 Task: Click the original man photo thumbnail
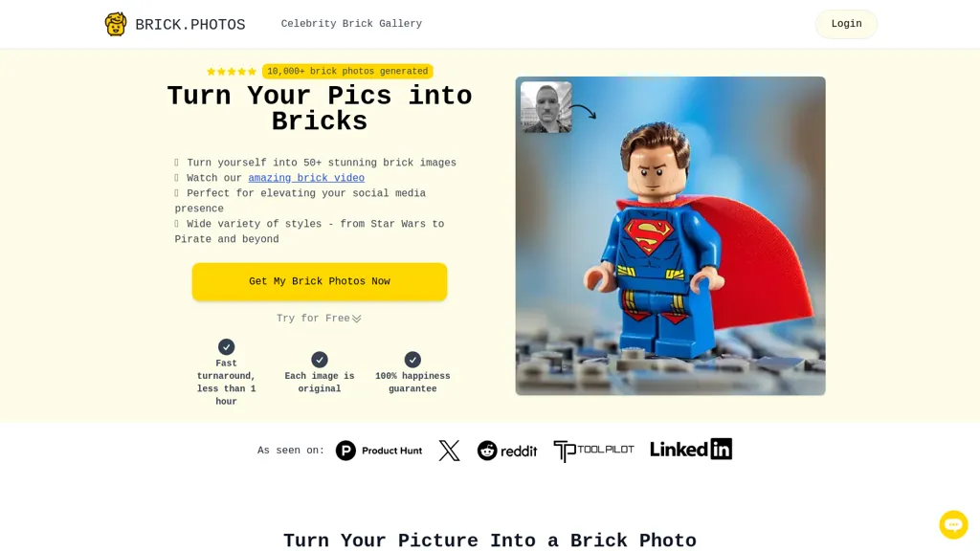point(546,107)
